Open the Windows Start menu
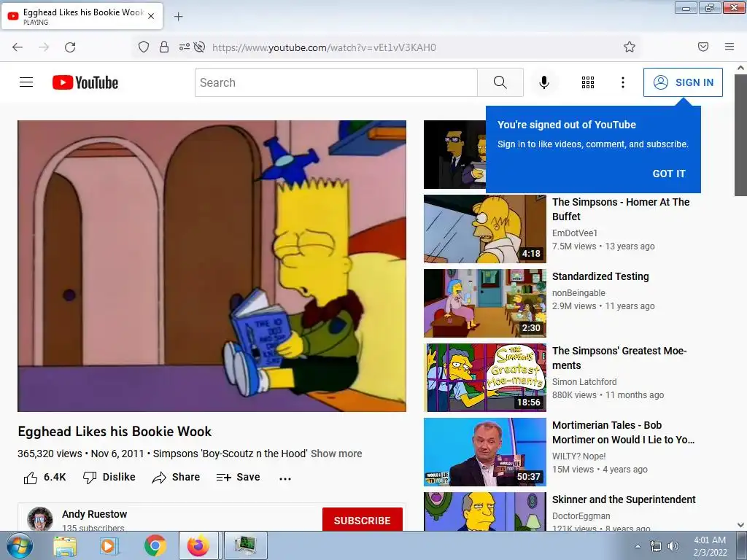The height and width of the screenshot is (560, 747). click(x=19, y=545)
